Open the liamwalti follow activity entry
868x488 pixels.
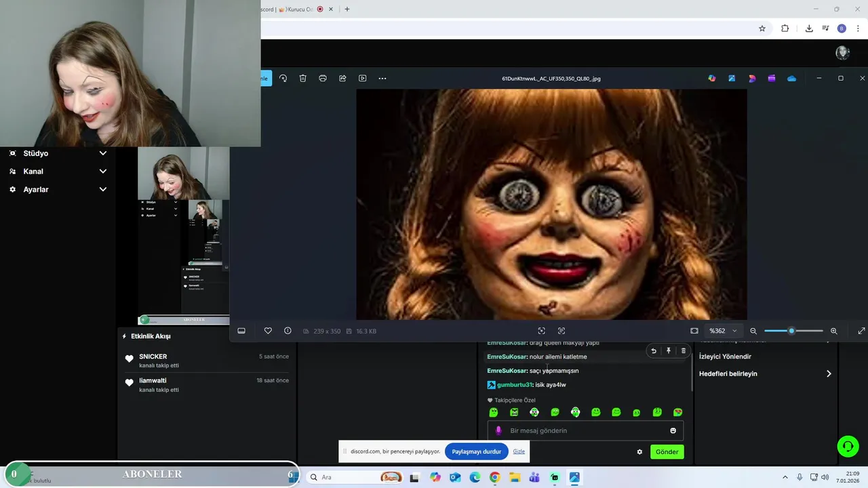click(x=207, y=385)
